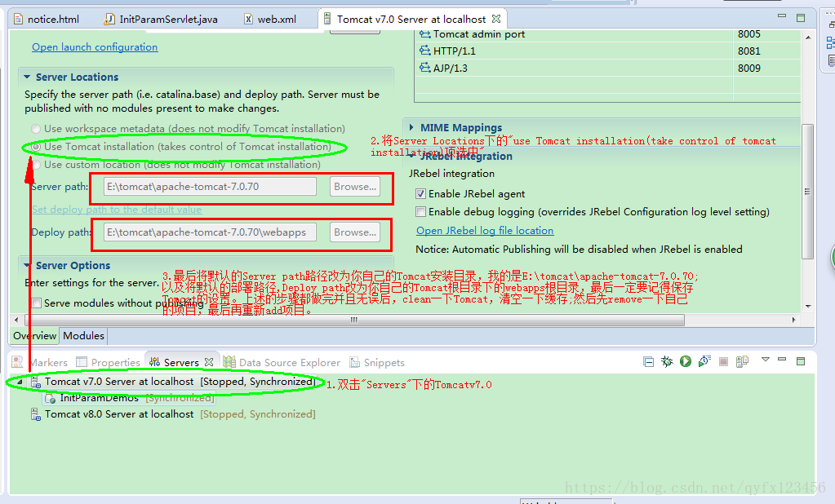This screenshot has height=504, width=835.
Task: Click the 8081 HTTP port value
Action: tap(749, 51)
